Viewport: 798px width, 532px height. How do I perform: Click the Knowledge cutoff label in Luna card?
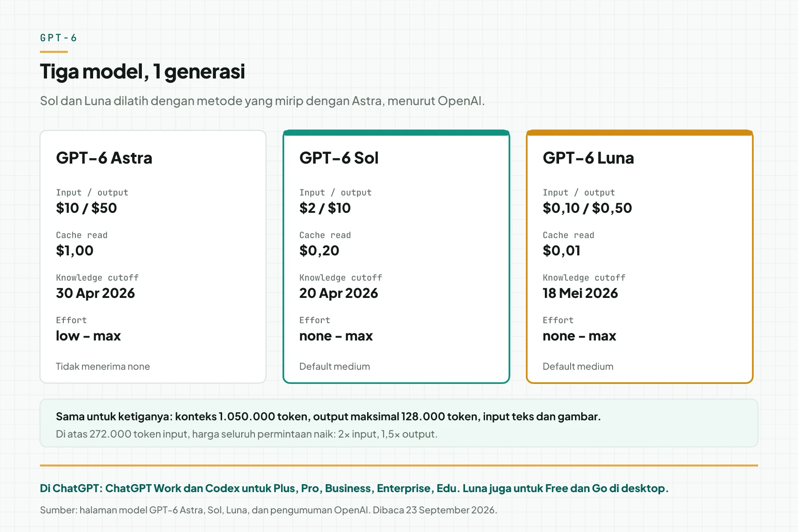tap(584, 278)
